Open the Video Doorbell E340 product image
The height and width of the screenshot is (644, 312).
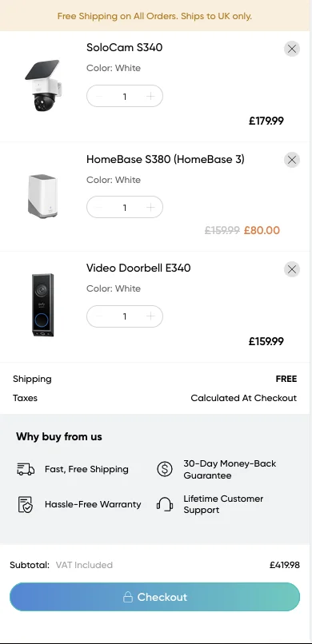tap(42, 304)
